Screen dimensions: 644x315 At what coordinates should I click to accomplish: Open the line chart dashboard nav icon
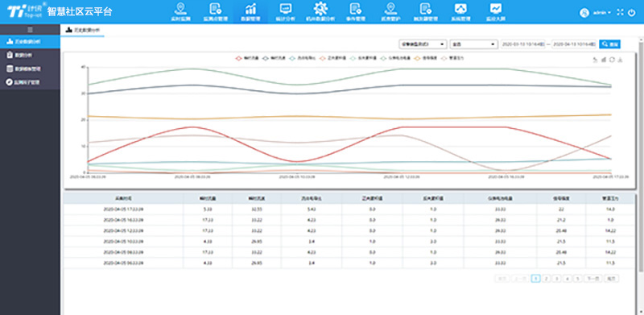496,11
